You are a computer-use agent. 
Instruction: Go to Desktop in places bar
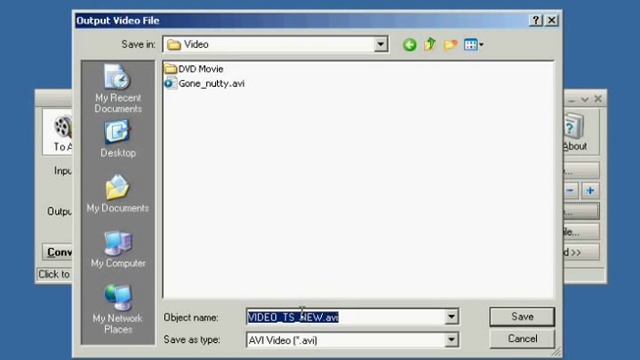coord(118,139)
